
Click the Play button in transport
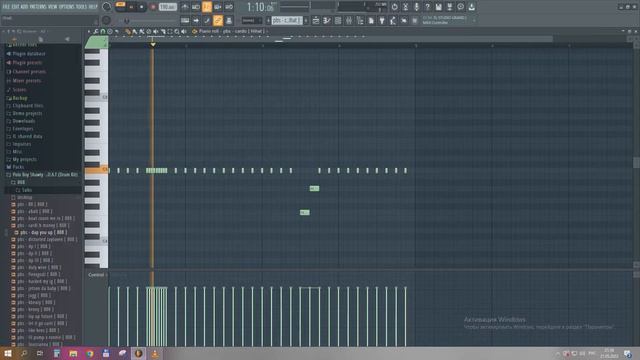[x=131, y=7]
